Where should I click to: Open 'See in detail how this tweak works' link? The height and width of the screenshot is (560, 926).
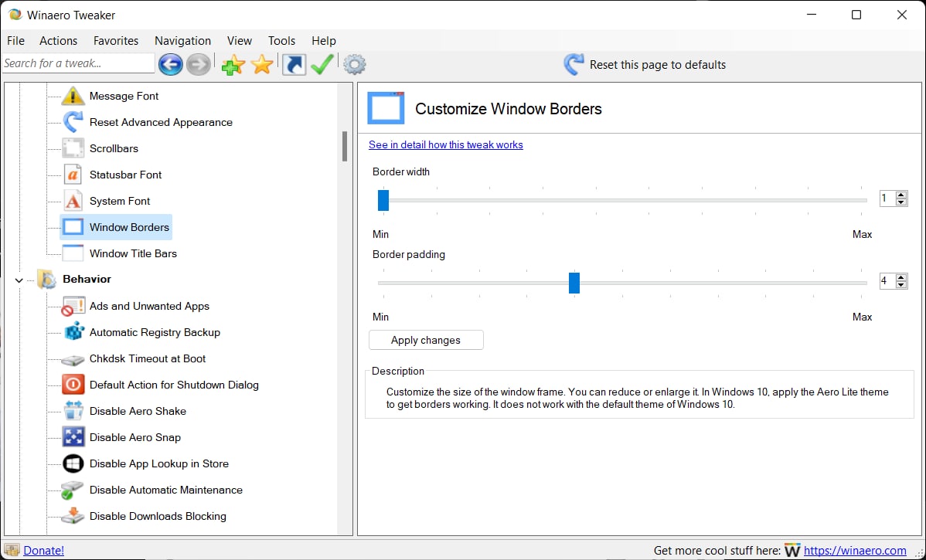446,144
